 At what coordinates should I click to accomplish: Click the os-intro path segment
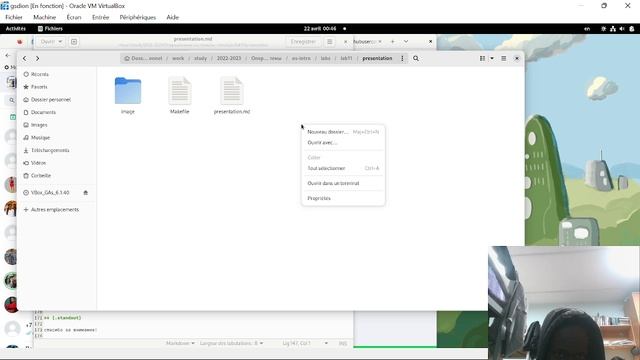[x=301, y=58]
